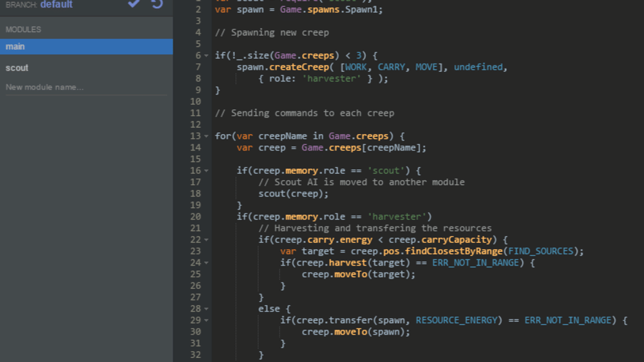This screenshot has width=644, height=362.
Task: Click the comment '// Scout AI is moved to another module'
Action: point(362,182)
